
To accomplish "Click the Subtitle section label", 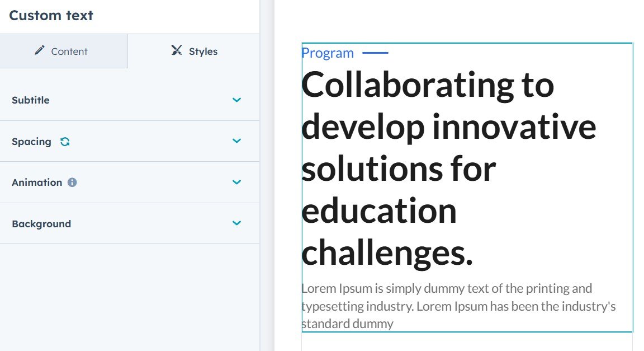I will point(31,100).
